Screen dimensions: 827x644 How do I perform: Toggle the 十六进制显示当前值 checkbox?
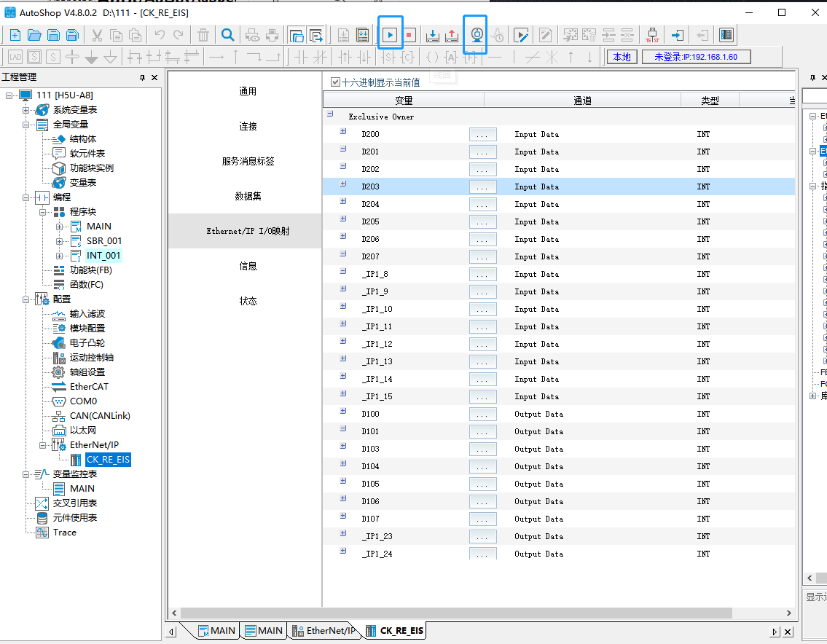[x=335, y=82]
